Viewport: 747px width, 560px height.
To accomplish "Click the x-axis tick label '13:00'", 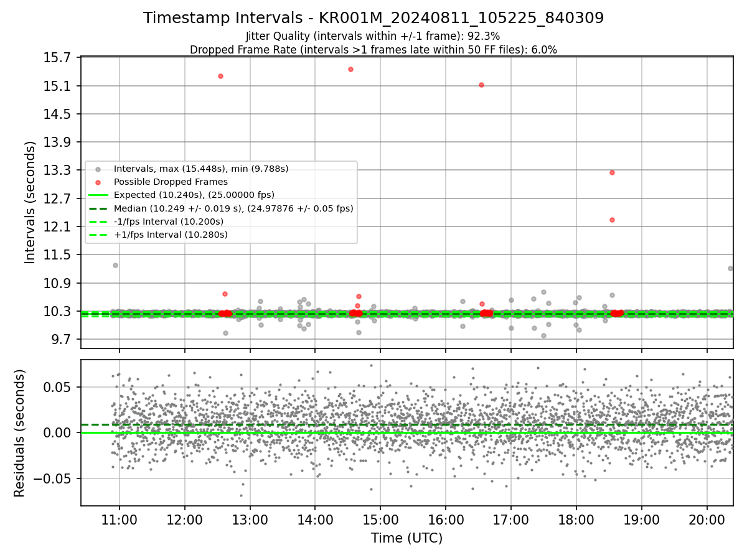I will click(250, 520).
